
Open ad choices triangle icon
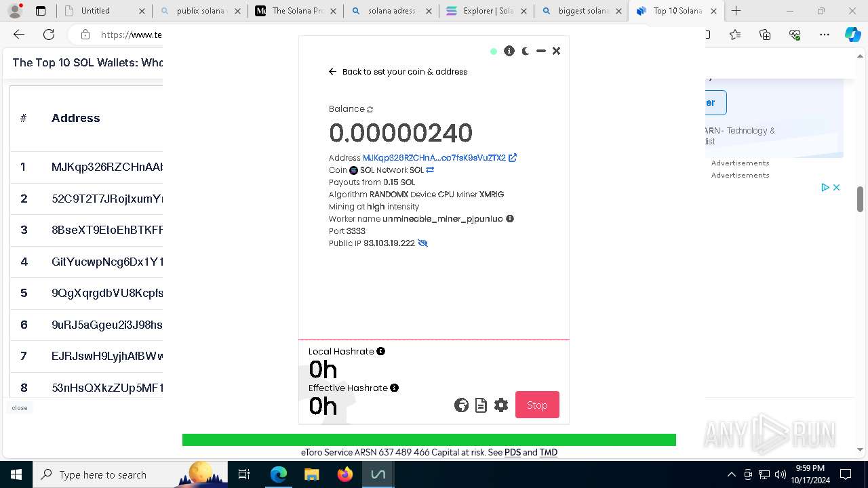tap(826, 188)
